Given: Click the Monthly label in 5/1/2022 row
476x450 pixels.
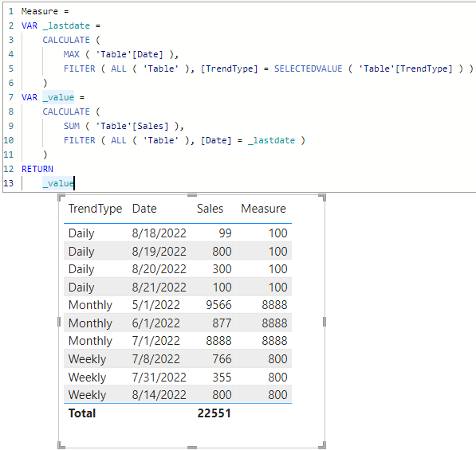Looking at the screenshot, I should 90,305.
